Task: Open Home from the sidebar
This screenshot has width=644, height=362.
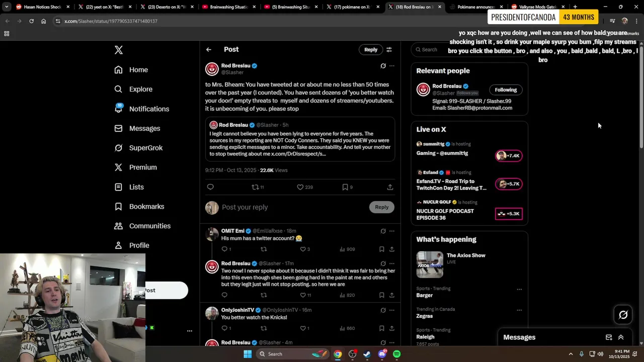Action: pos(131,70)
